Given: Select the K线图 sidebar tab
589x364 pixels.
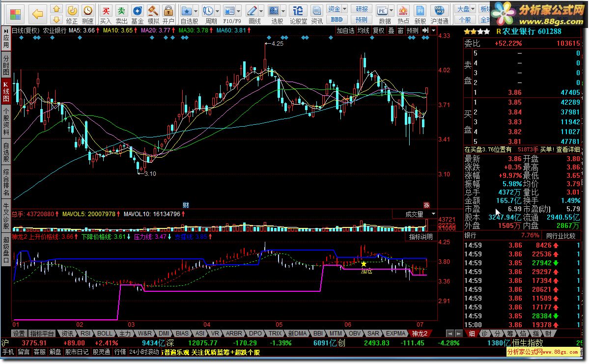Looking at the screenshot, I should click(6, 91).
